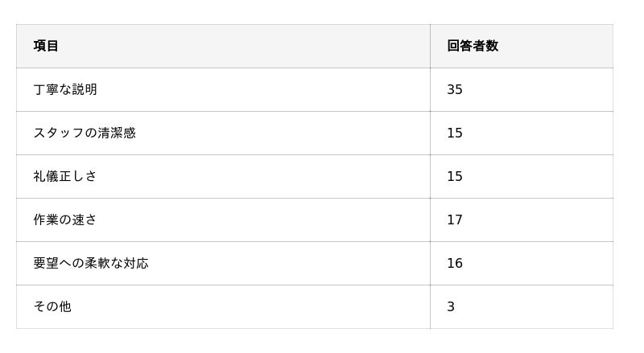Select the スタッフの清潔感 cell
The image size is (644, 353).
pos(85,133)
